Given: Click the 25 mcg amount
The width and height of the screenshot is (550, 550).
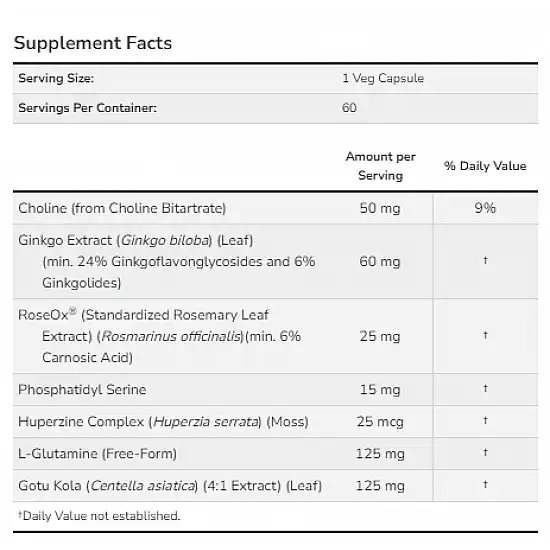Looking at the screenshot, I should (x=380, y=422).
